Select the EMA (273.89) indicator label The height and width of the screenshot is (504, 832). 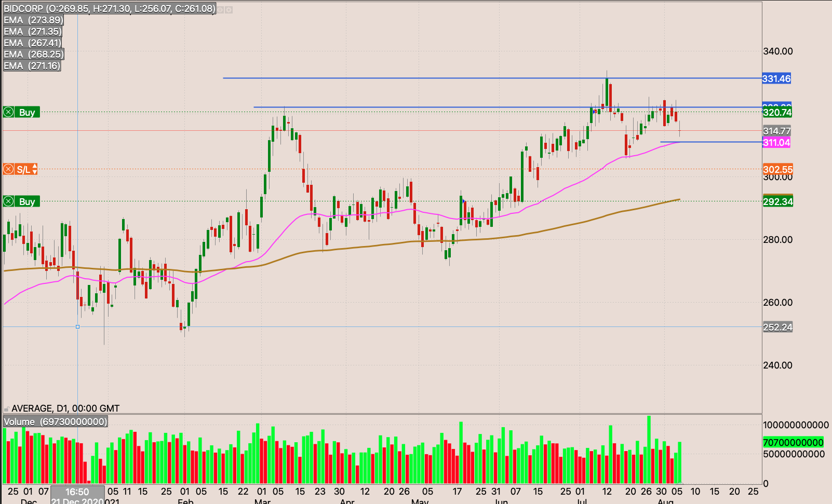[x=33, y=20]
